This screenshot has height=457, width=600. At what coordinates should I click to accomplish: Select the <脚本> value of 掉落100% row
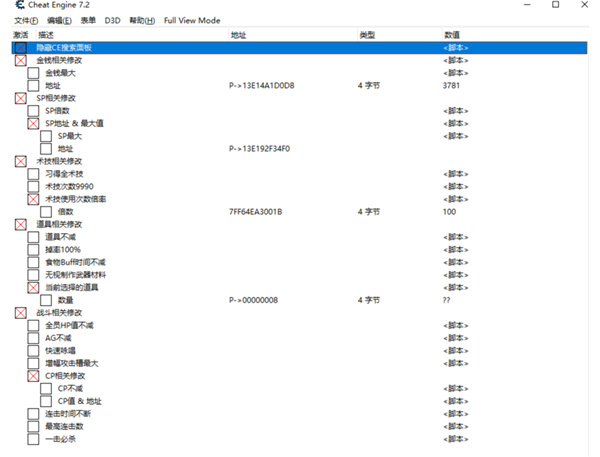pos(456,250)
